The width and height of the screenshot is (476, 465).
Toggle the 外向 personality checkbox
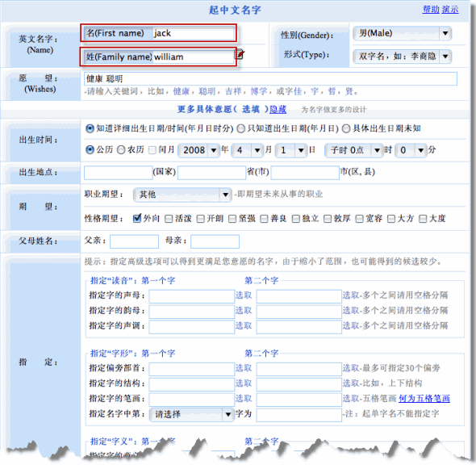pos(137,219)
